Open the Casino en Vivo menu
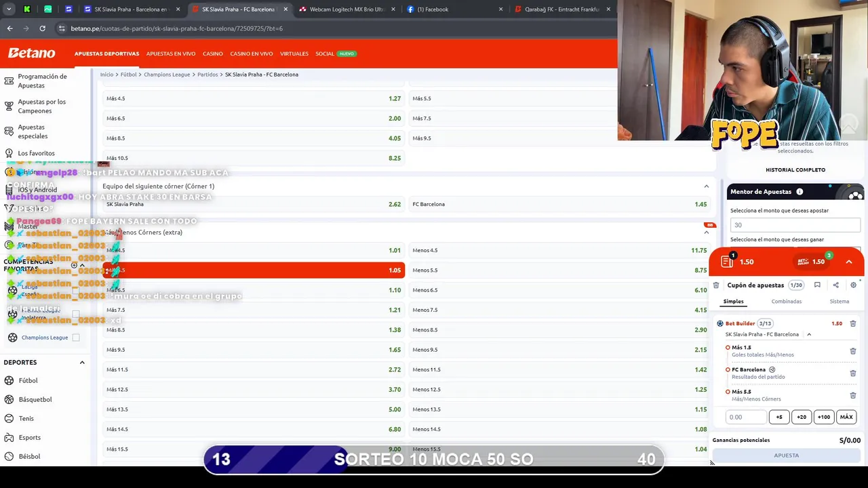 [x=252, y=54]
